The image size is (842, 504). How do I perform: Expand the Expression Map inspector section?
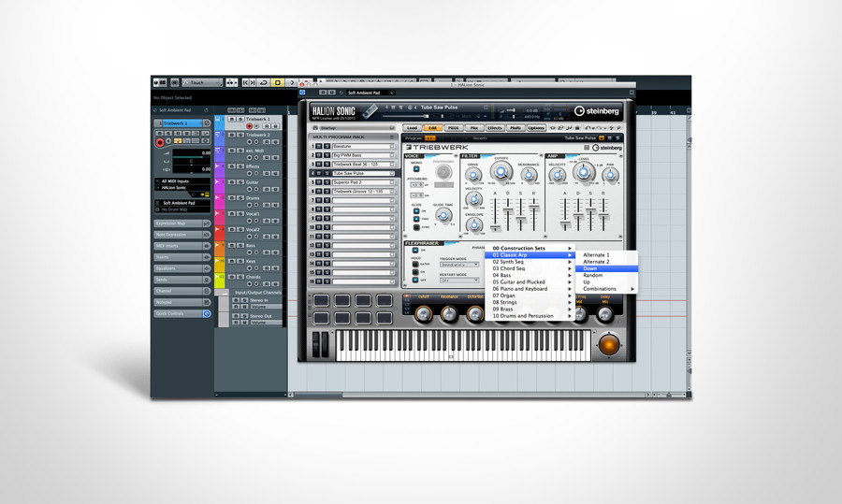click(182, 223)
